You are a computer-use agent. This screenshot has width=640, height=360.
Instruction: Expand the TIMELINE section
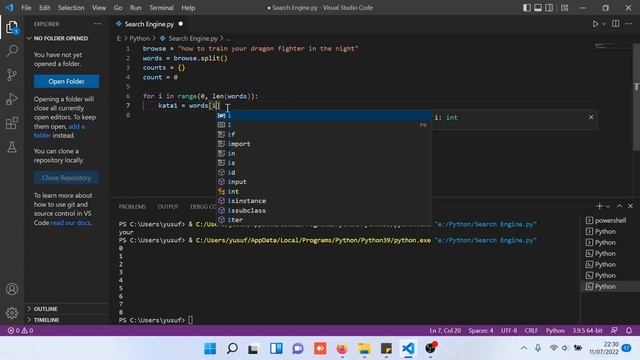coord(47,320)
